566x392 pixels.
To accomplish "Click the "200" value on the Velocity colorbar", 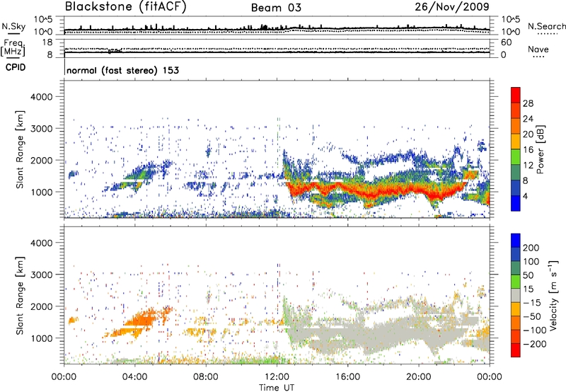I will tap(531, 248).
